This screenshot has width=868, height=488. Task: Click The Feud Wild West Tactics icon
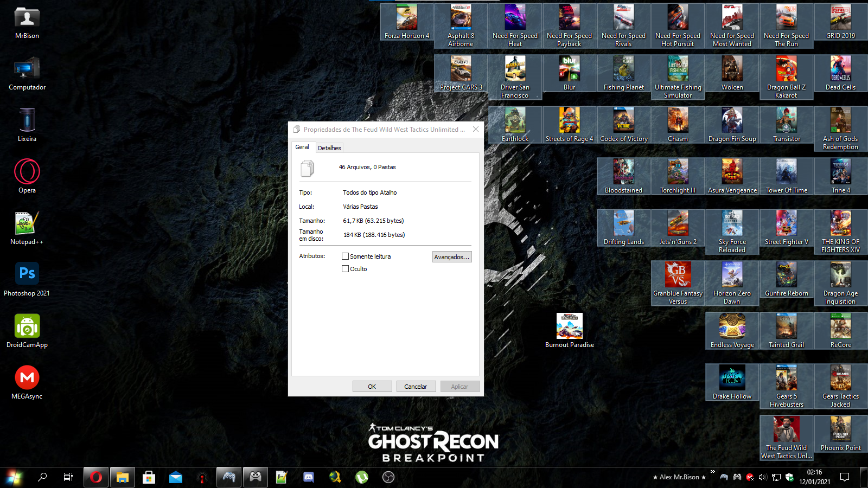coord(786,438)
